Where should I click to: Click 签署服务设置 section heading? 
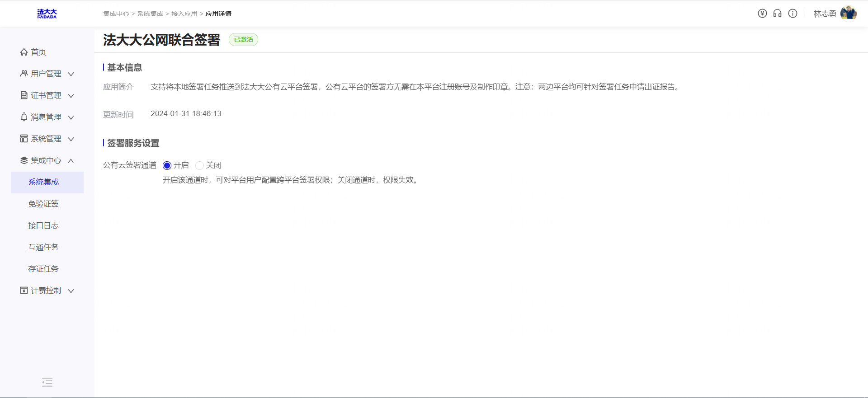tap(133, 143)
